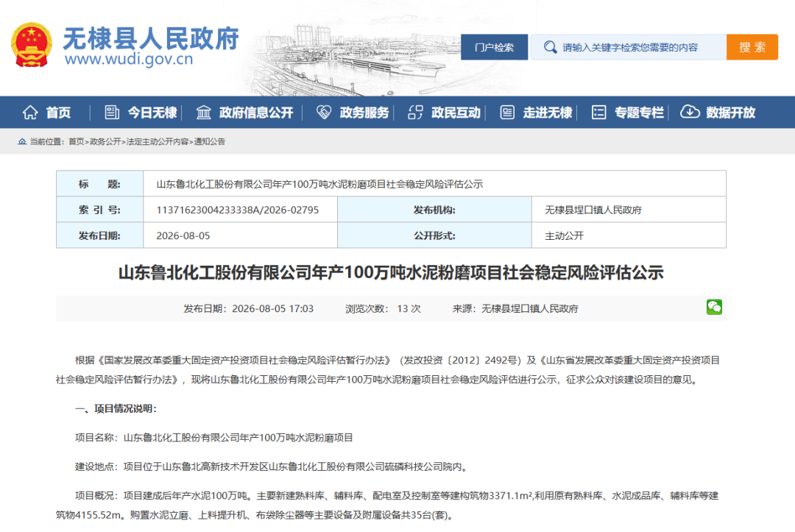Click the 建设地点 line in article
The width and height of the screenshot is (795, 532).
tap(271, 467)
